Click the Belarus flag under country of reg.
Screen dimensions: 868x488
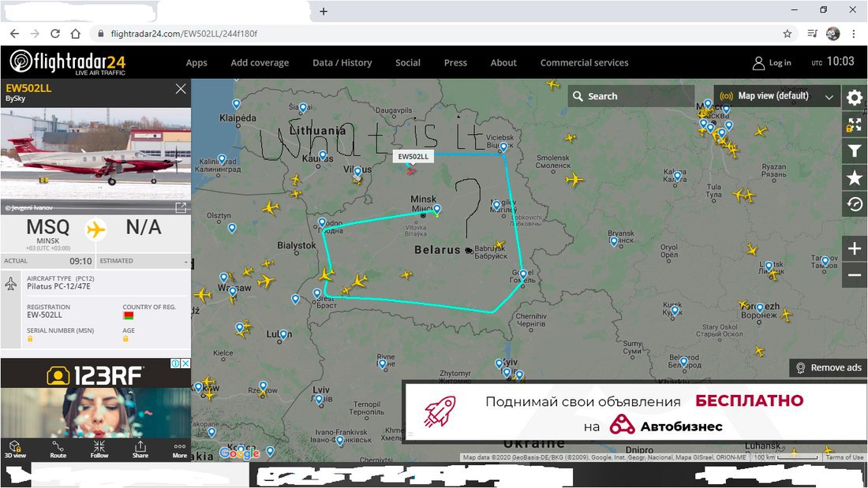(x=128, y=315)
